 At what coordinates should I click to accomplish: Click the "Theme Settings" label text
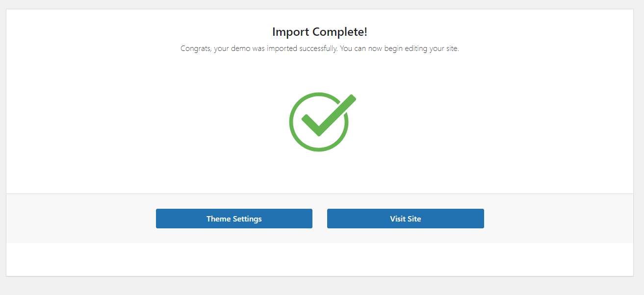(x=234, y=219)
